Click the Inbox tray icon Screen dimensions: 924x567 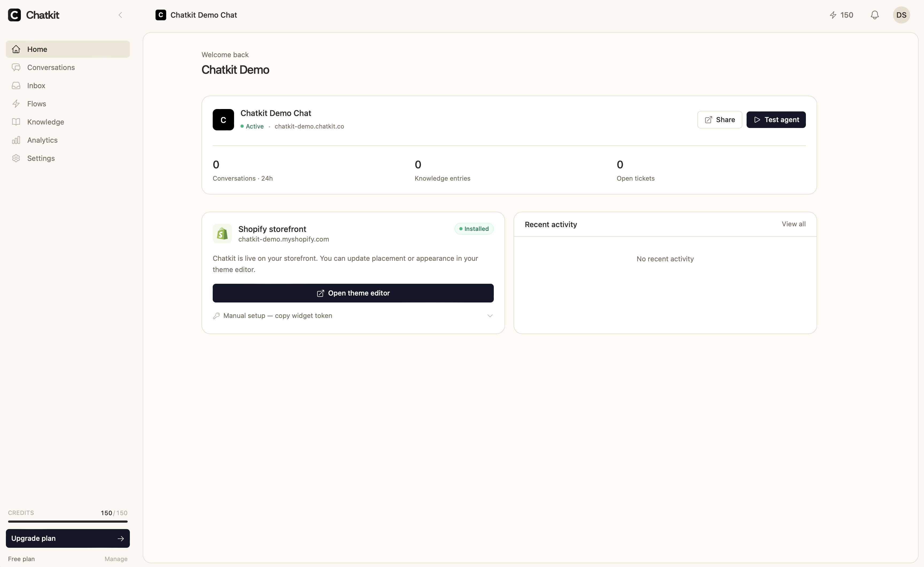tap(16, 86)
